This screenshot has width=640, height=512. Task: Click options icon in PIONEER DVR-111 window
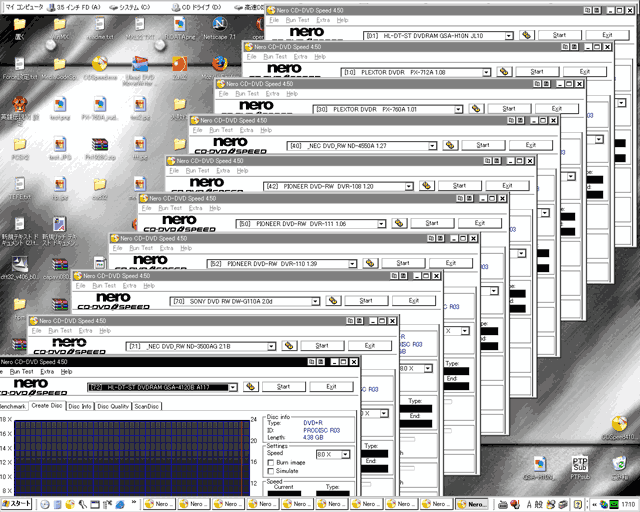399,223
